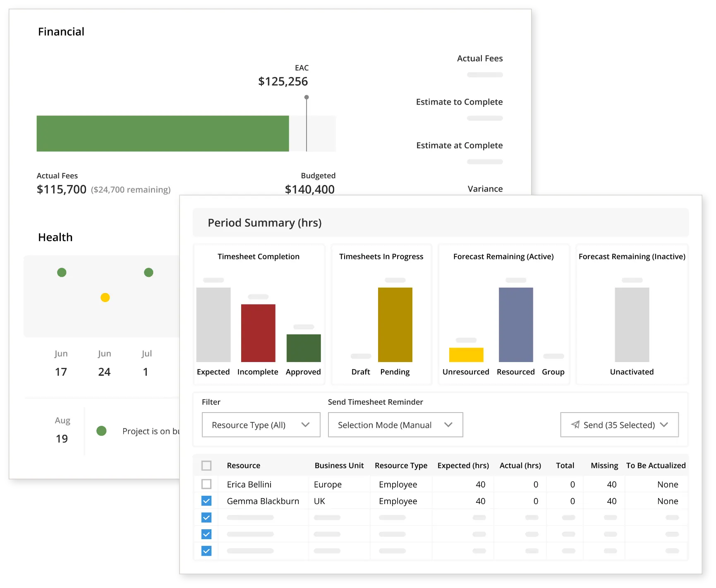716x588 pixels.
Task: Click the UK business unit cell
Action: click(x=319, y=501)
